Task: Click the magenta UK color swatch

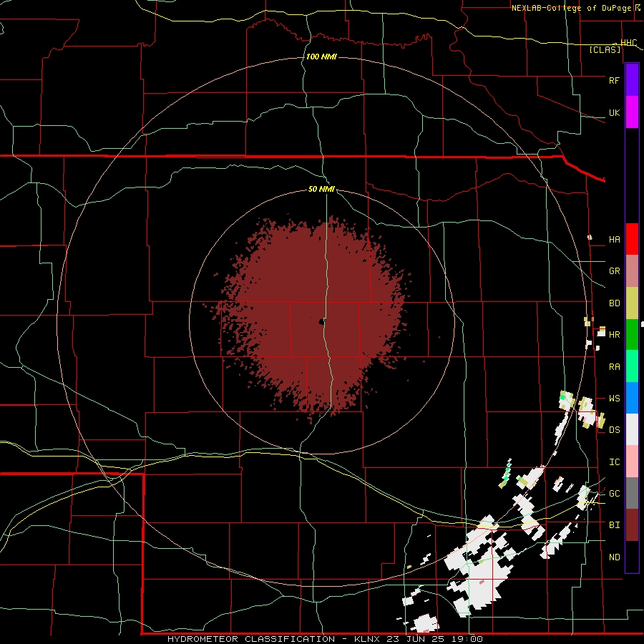Action: point(632,112)
